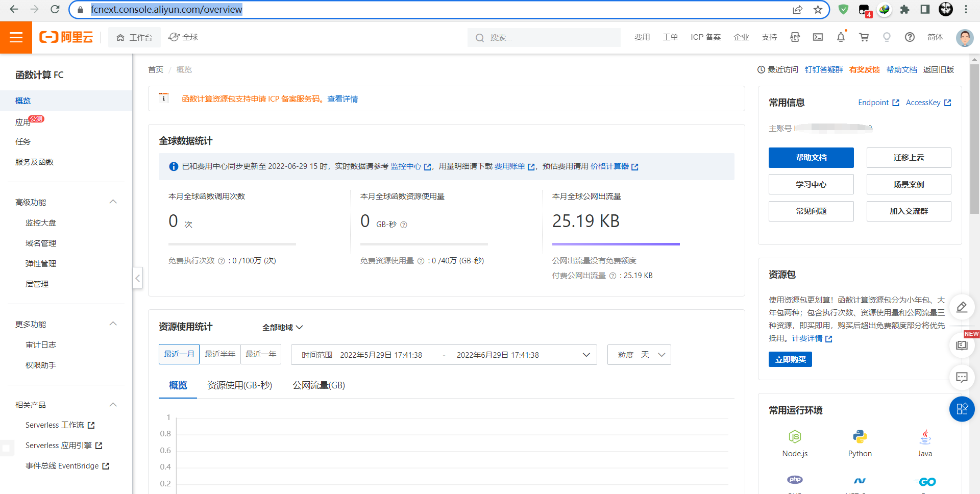This screenshot has width=980, height=494.
Task: Switch to 资源使用(GB-秒) tab
Action: 239,385
